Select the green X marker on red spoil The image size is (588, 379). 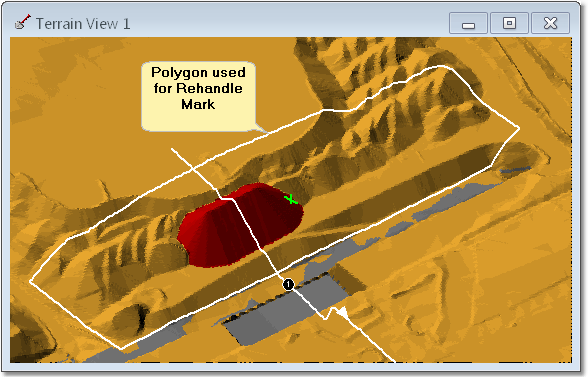tap(291, 199)
